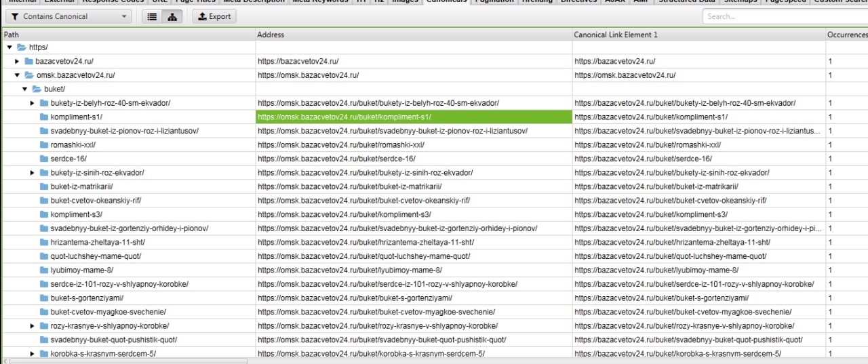Click folder icon of serdce-16/
Screen dimensions: 868x364
click(44, 159)
